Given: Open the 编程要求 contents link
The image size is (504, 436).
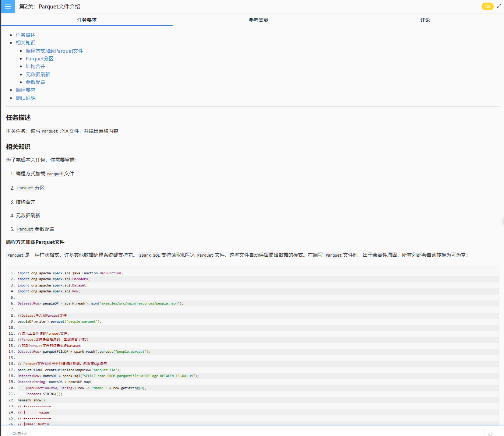Looking at the screenshot, I should tap(25, 90).
